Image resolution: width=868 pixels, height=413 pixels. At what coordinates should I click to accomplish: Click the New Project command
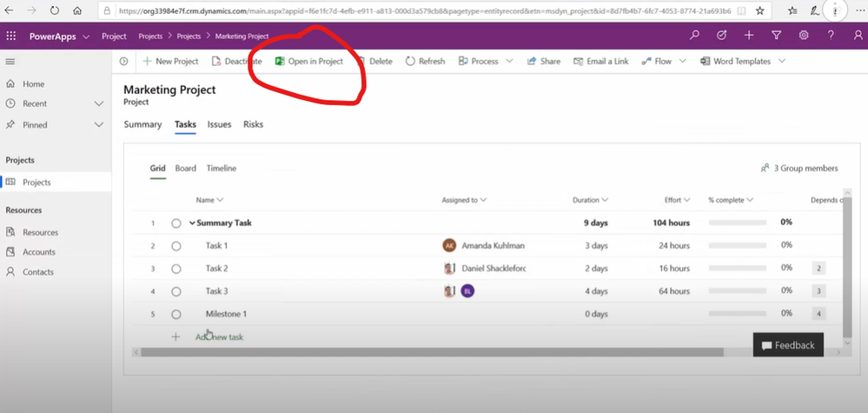170,62
